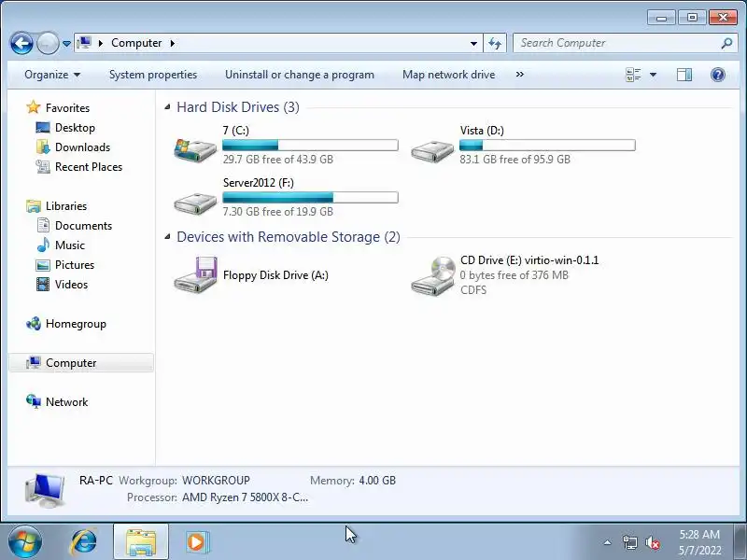747x560 pixels.
Task: Open the Documents library
Action: coord(83,226)
